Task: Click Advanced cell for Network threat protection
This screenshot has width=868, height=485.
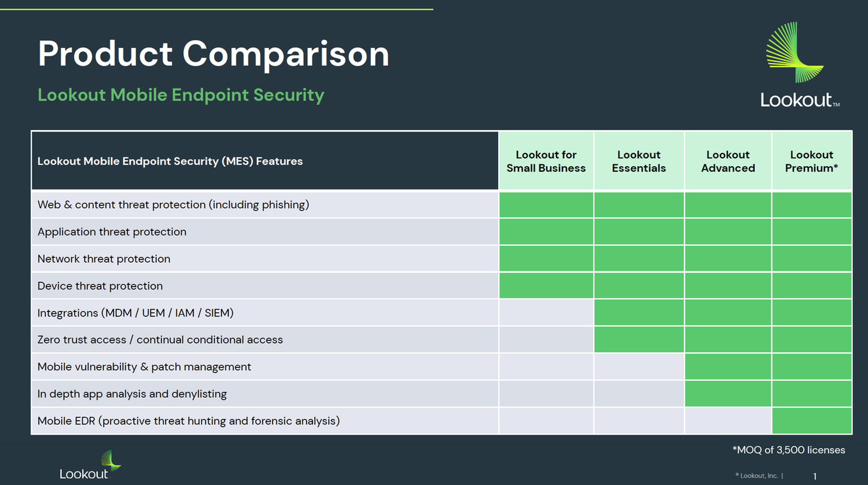Action: pyautogui.click(x=728, y=259)
